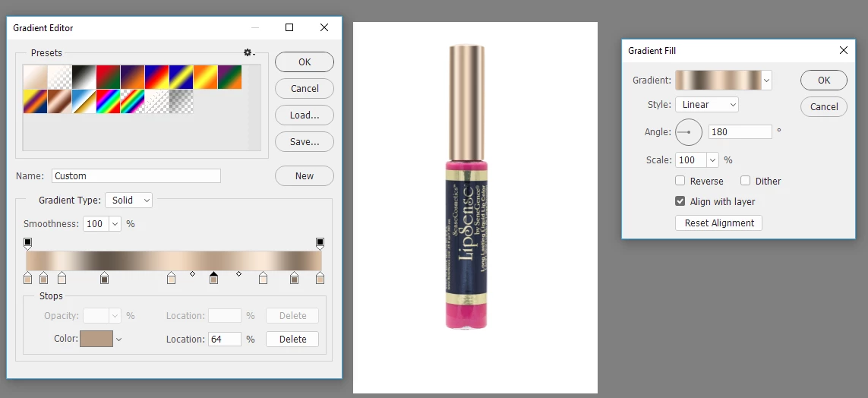Click the New gradient button
The width and height of the screenshot is (868, 398).
click(305, 176)
